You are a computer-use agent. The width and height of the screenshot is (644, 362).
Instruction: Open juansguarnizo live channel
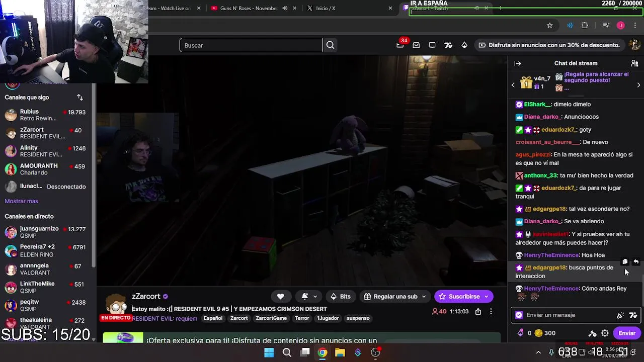(45, 232)
